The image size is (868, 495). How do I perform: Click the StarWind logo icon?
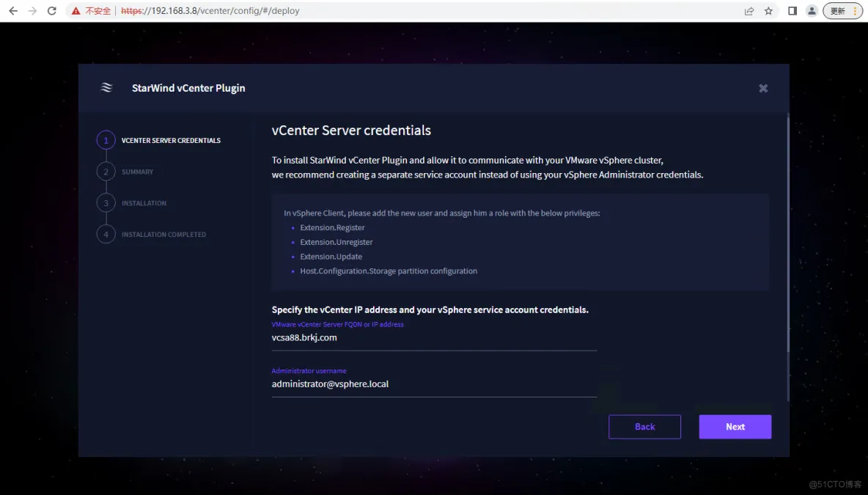[x=106, y=87]
